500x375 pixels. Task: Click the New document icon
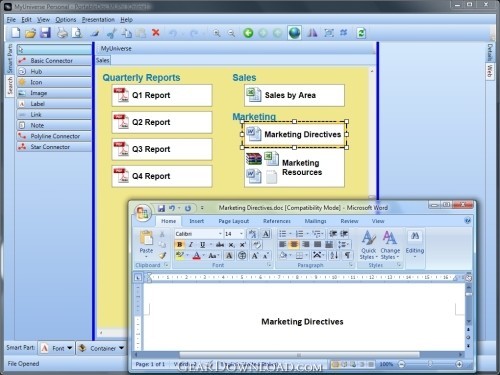pos(15,33)
